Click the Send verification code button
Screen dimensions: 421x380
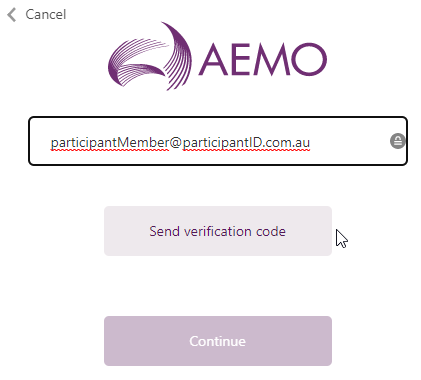218,231
